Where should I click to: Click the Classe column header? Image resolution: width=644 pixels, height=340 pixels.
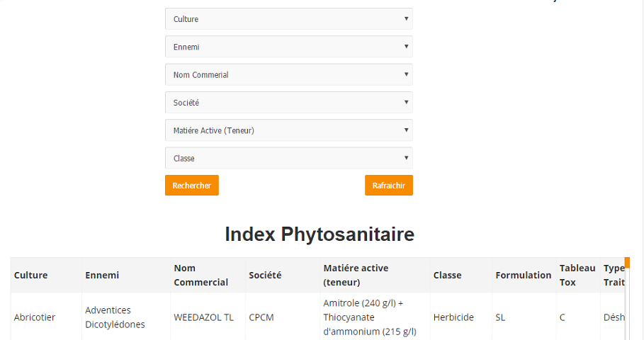coord(461,275)
